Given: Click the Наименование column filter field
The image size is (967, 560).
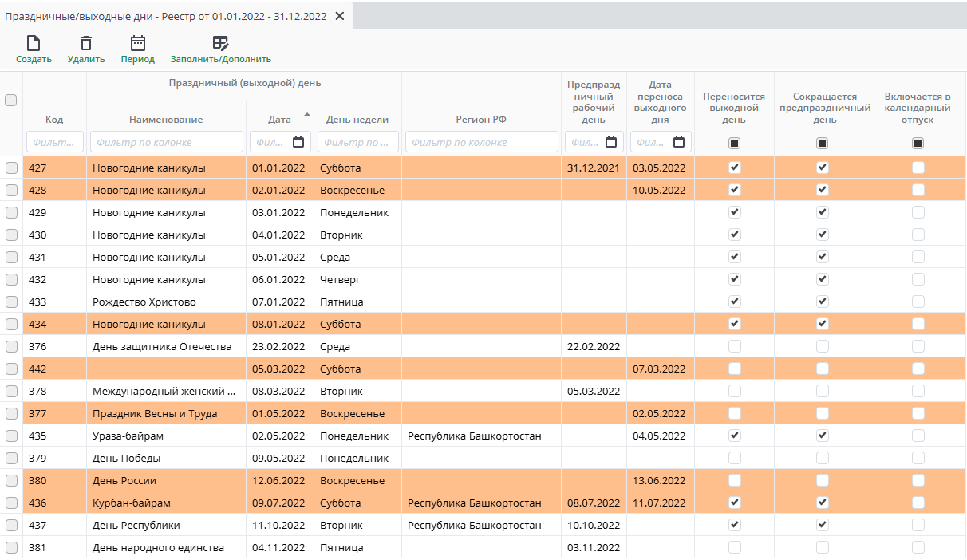Looking at the screenshot, I should pyautogui.click(x=166, y=142).
